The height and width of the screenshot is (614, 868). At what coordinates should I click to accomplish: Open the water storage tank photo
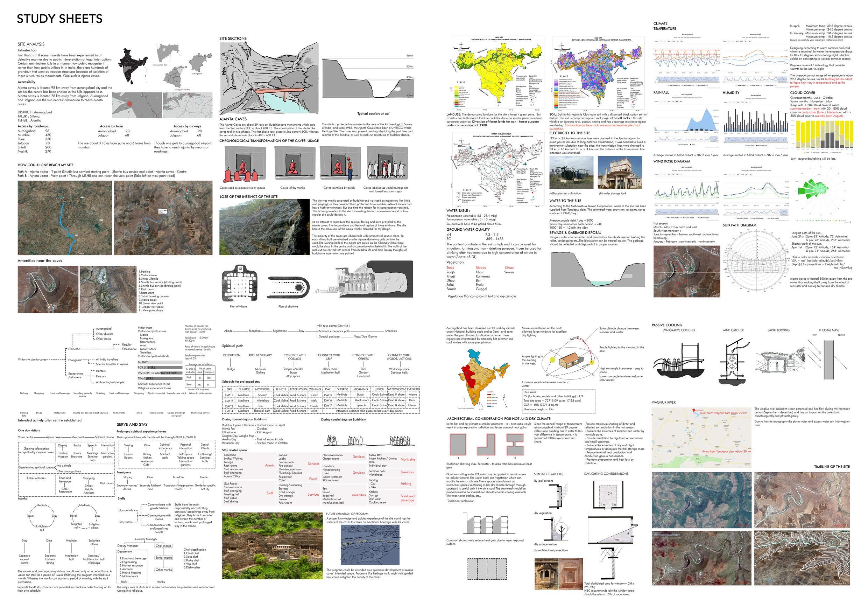[620, 173]
